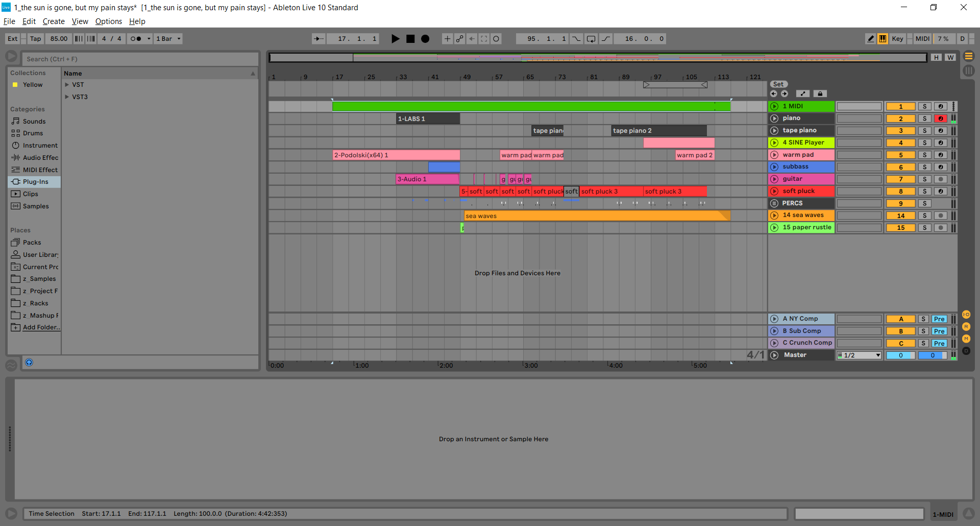The width and height of the screenshot is (980, 526).
Task: Open the Options menu
Action: tap(109, 21)
